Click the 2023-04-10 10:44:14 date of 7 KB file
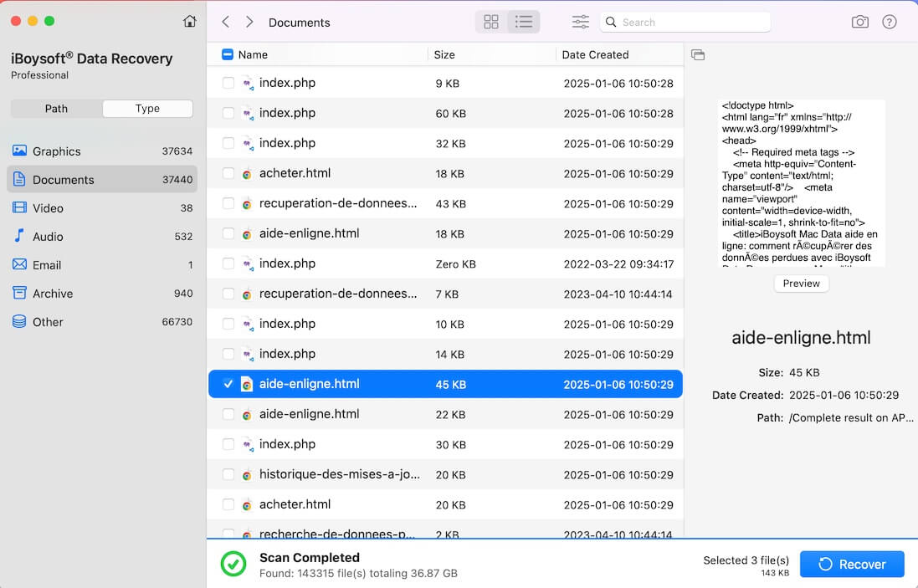 (618, 294)
